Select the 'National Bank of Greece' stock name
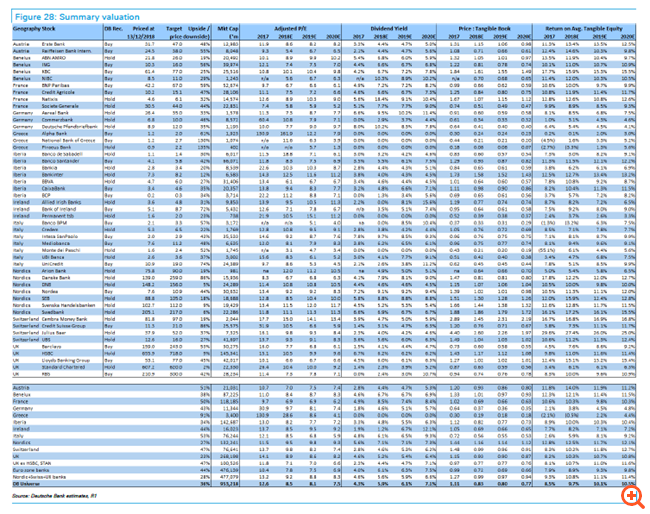Viewport: 650px width, 514px height. coord(68,140)
